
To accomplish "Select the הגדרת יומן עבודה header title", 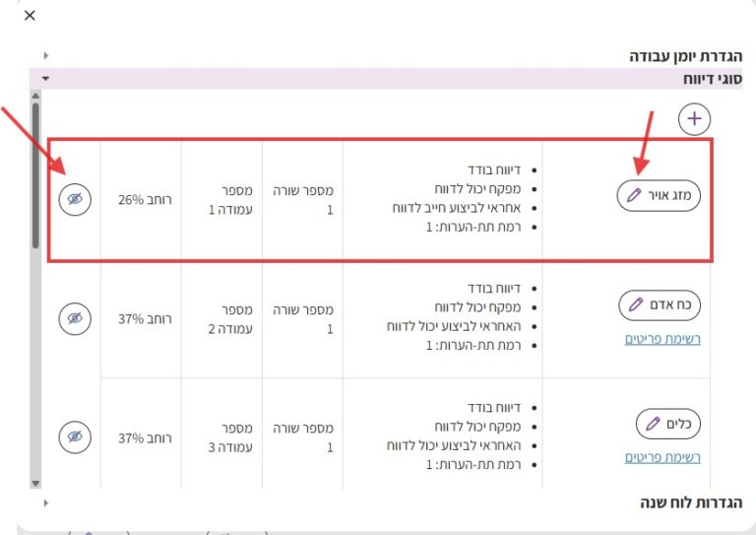I will click(685, 56).
